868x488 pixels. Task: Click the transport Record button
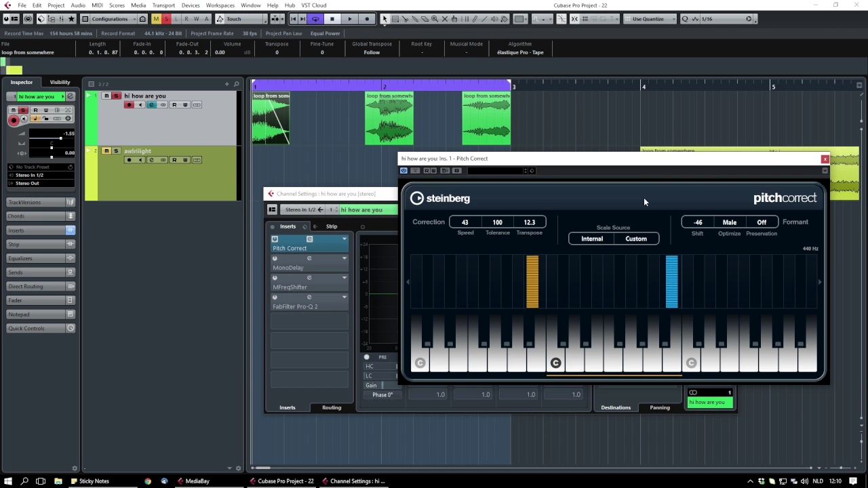(x=368, y=19)
